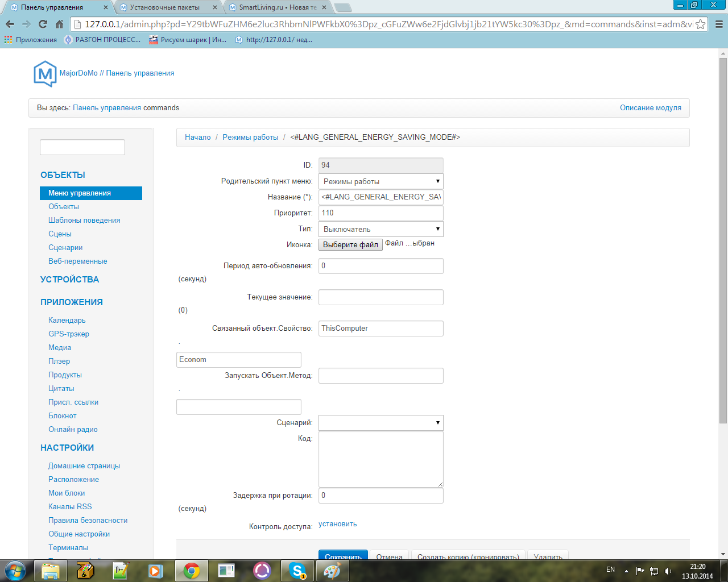Open Объекты in the sidebar
Image resolution: width=728 pixels, height=582 pixels.
point(64,207)
